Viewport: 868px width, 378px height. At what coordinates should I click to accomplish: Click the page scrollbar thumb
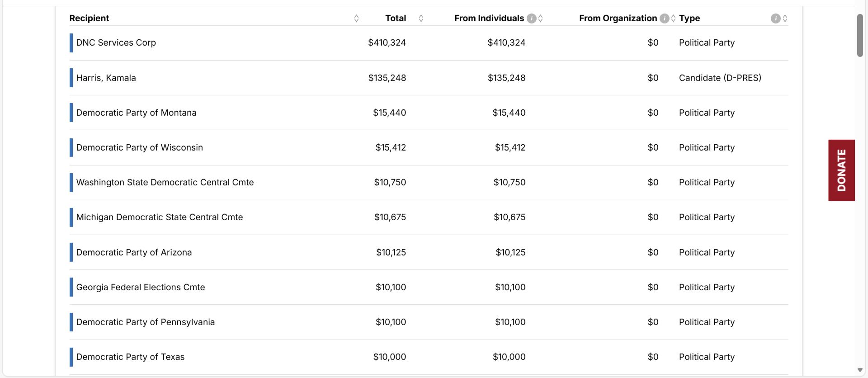point(860,35)
